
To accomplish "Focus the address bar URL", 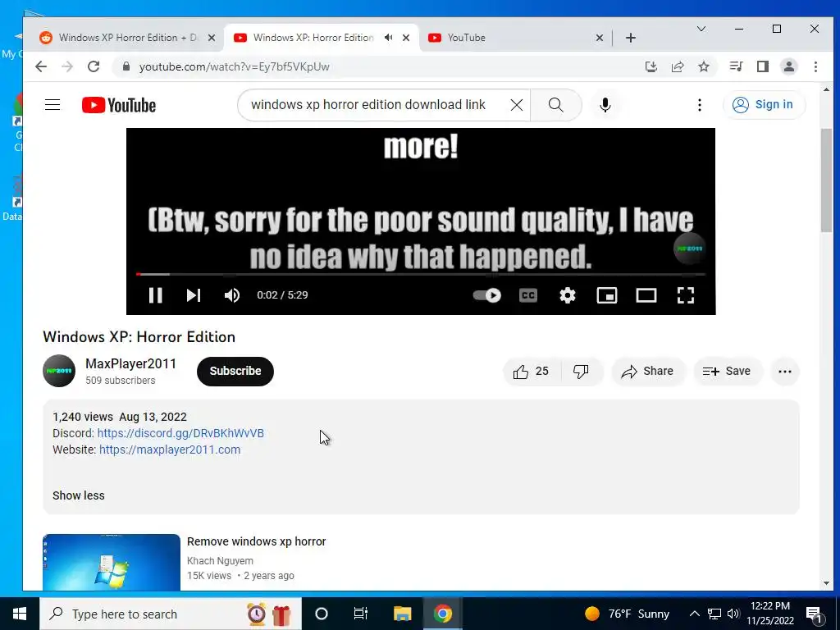I will click(234, 66).
